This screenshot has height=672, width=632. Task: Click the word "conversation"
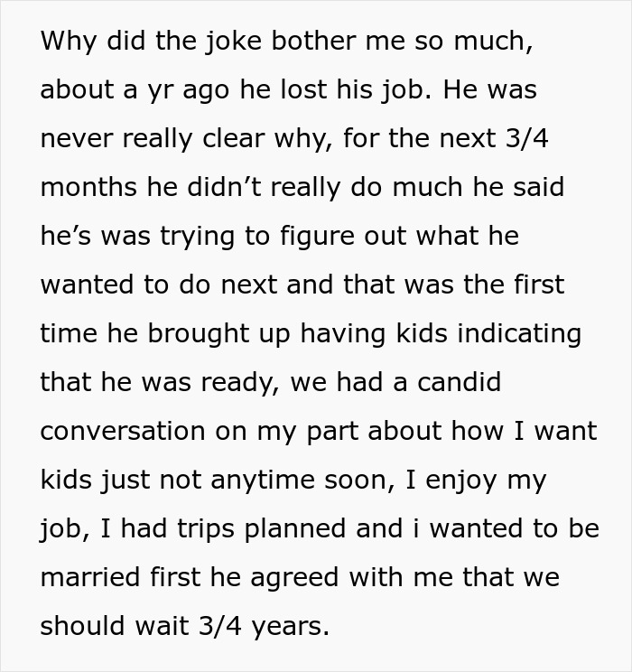[123, 431]
